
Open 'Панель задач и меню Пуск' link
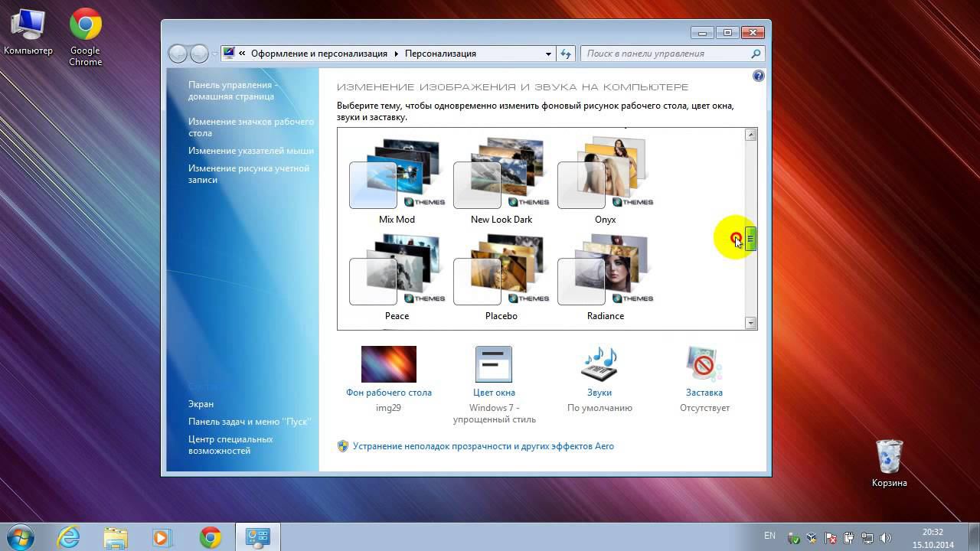coord(250,422)
